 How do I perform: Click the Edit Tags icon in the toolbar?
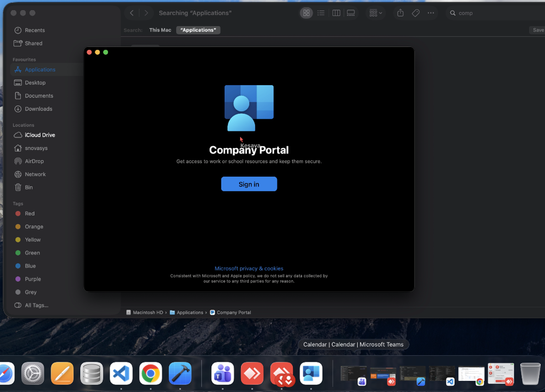[x=416, y=13]
